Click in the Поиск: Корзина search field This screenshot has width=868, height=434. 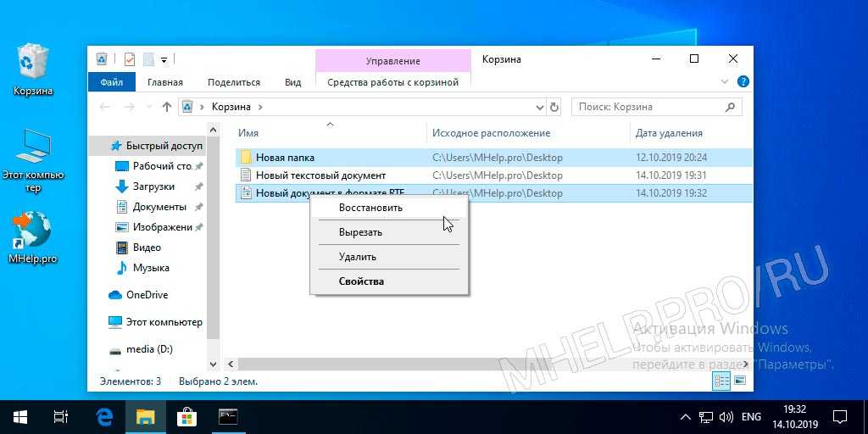click(x=648, y=108)
